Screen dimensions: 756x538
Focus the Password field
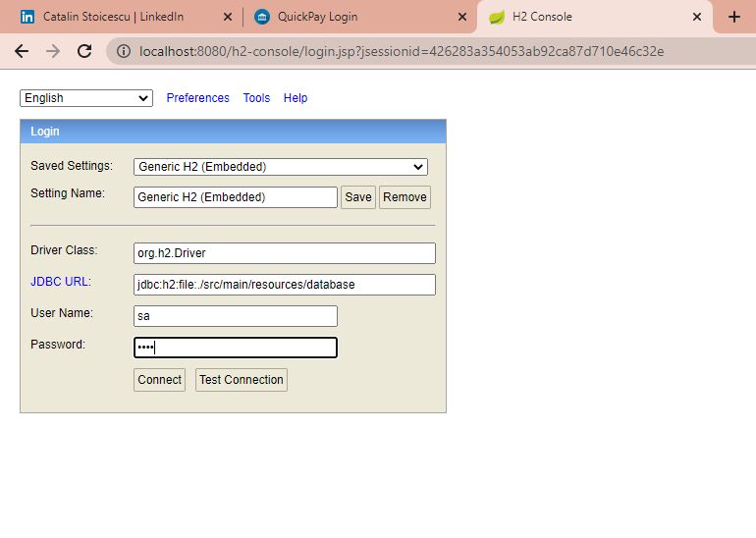(x=236, y=348)
